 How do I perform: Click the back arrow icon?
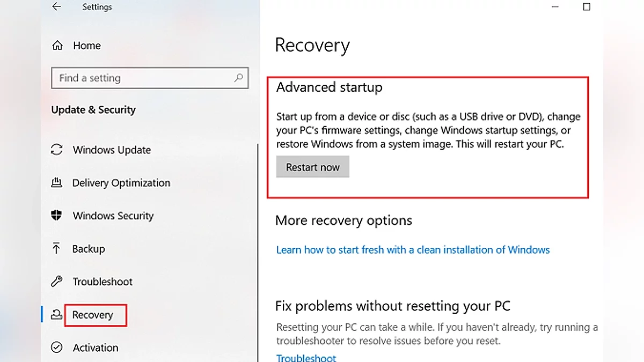pos(56,7)
